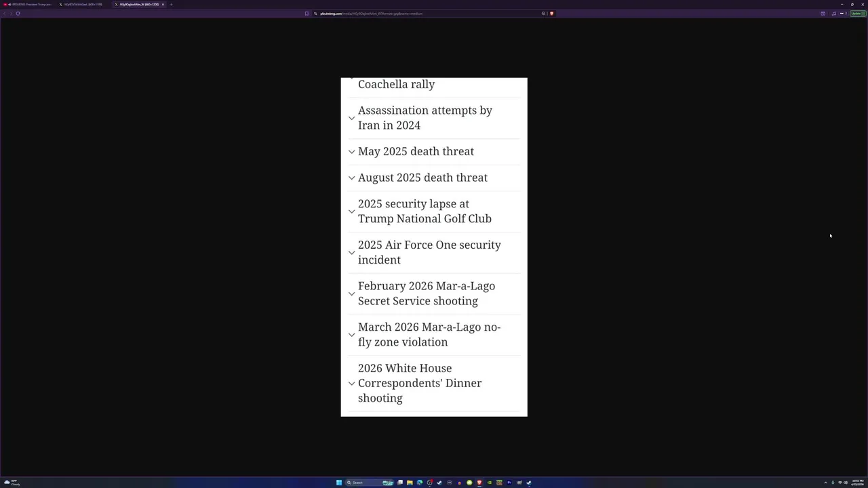Open the rightmost Steam taskbar icon
The width and height of the screenshot is (868, 488).
(529, 483)
